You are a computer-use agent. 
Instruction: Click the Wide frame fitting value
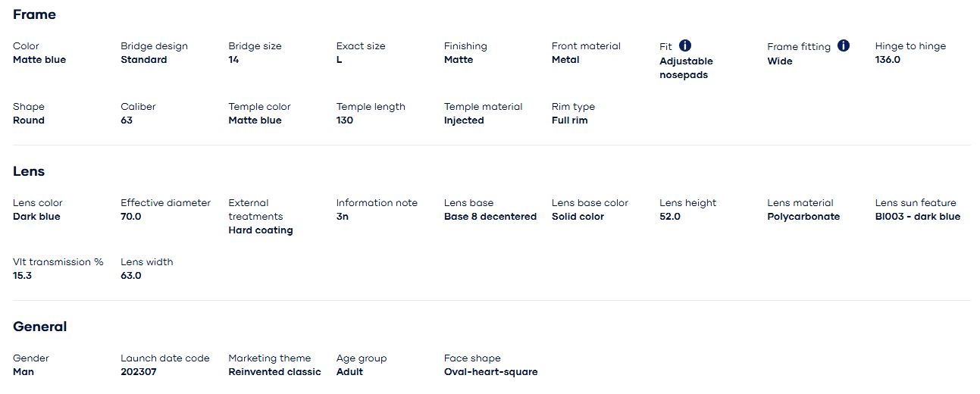tap(780, 61)
